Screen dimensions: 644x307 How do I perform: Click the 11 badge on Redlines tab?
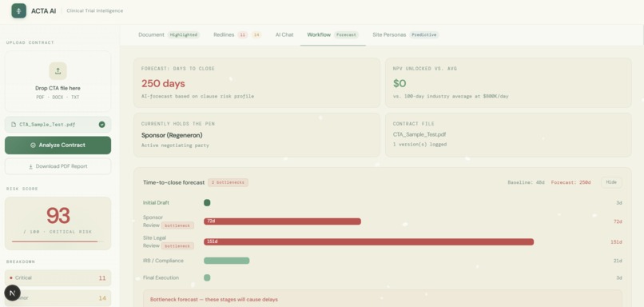pos(242,35)
